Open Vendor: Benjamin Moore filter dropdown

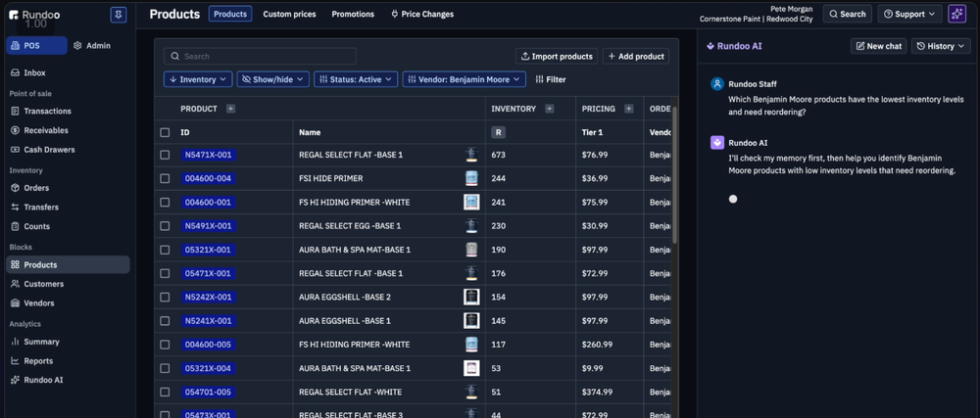[465, 79]
